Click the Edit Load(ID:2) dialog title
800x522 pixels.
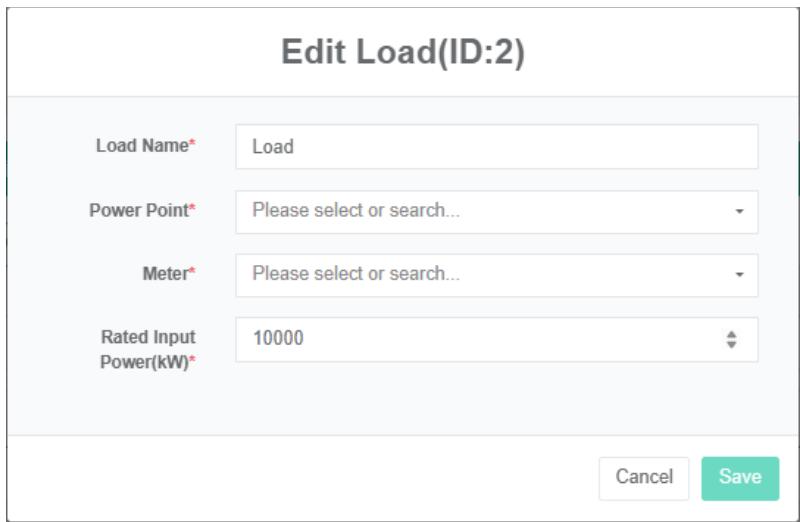[x=403, y=54]
